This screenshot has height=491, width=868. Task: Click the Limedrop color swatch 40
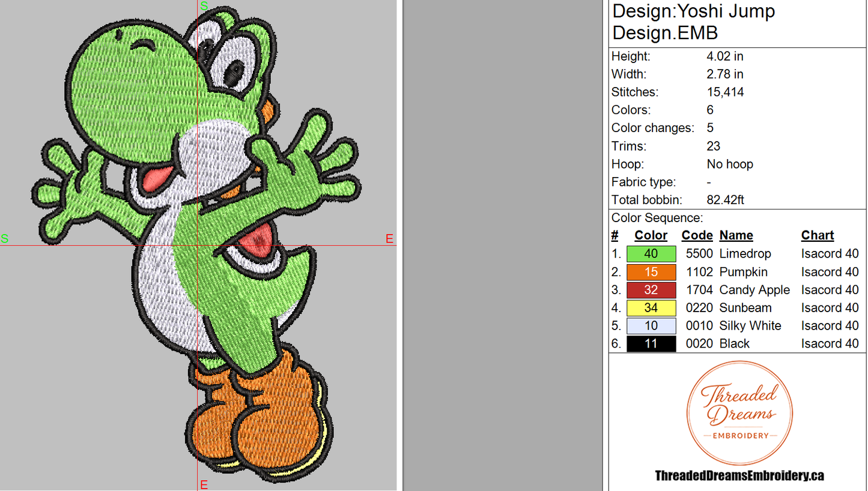[x=651, y=254]
